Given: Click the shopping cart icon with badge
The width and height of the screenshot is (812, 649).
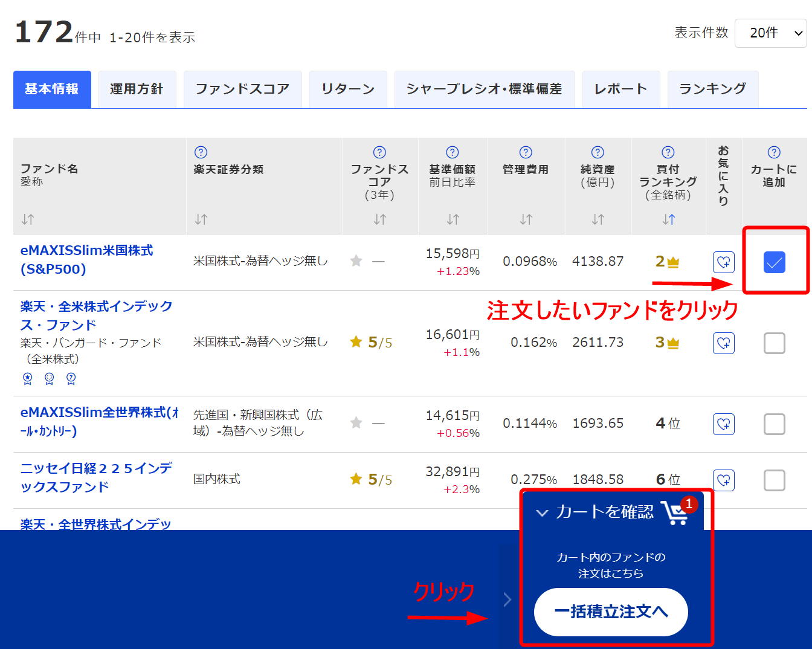Looking at the screenshot, I should [678, 511].
